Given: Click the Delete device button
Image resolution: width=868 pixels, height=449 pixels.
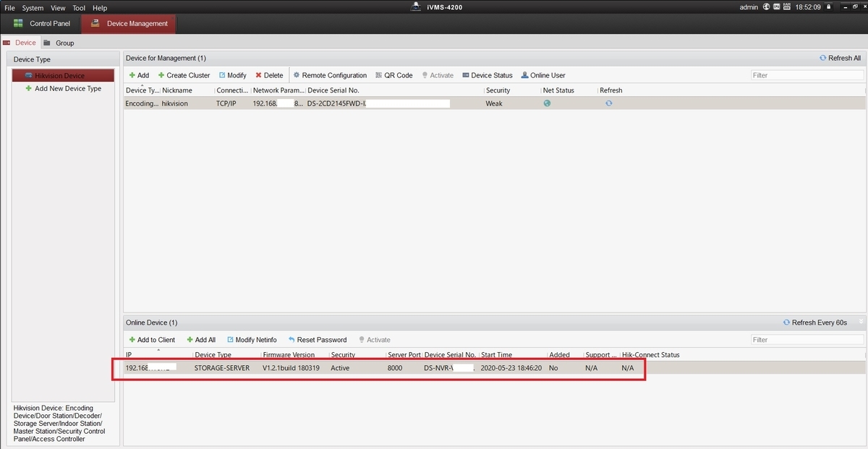Looking at the screenshot, I should [269, 75].
